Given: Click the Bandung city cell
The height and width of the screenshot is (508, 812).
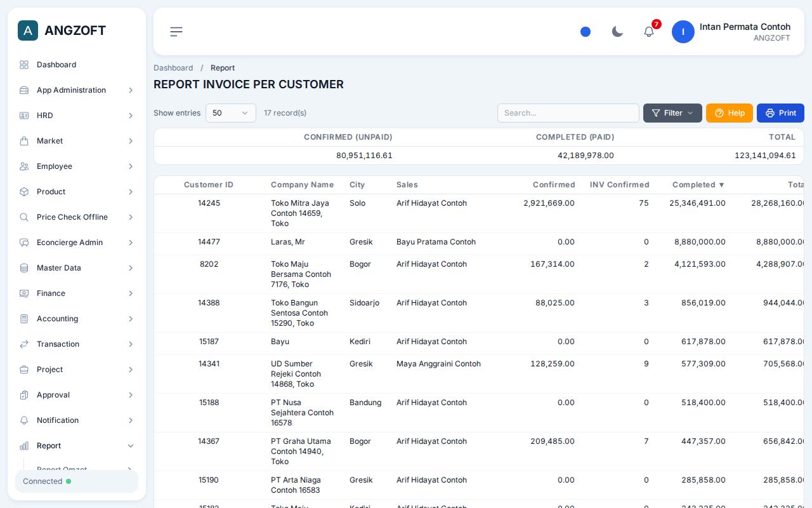Looking at the screenshot, I should [365, 403].
